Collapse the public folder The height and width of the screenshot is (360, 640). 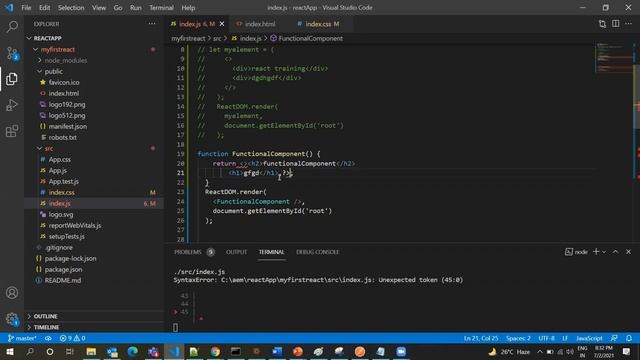click(53, 71)
